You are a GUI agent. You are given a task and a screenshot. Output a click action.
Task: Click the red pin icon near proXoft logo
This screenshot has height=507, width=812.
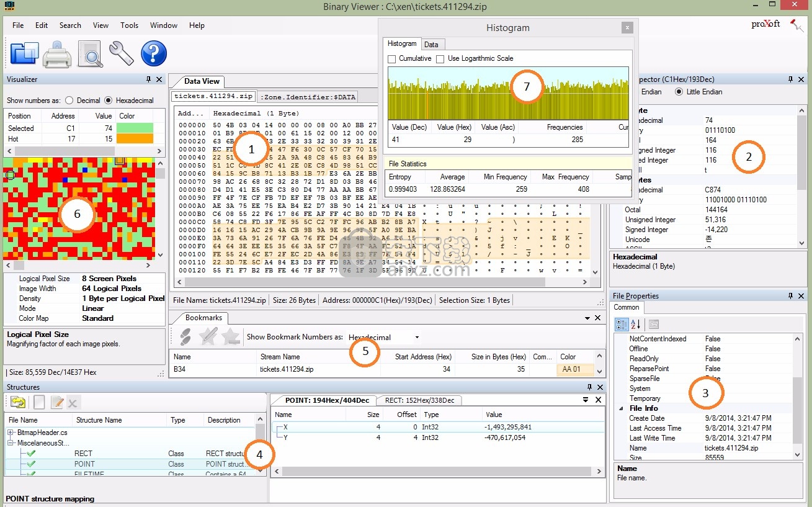click(x=796, y=26)
